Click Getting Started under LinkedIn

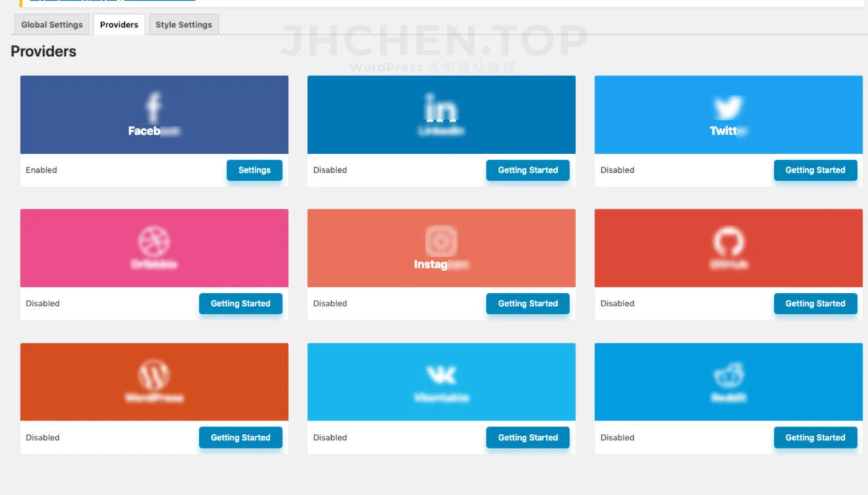pyautogui.click(x=528, y=170)
